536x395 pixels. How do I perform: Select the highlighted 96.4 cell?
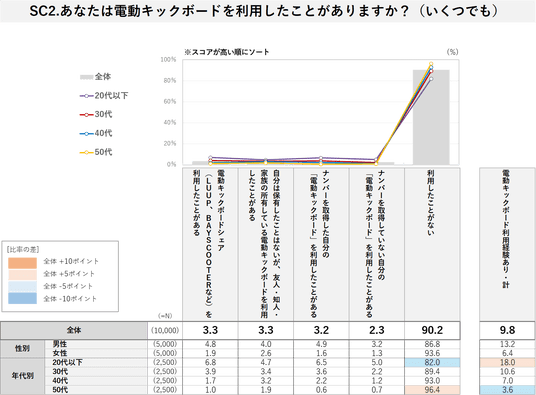(432, 390)
